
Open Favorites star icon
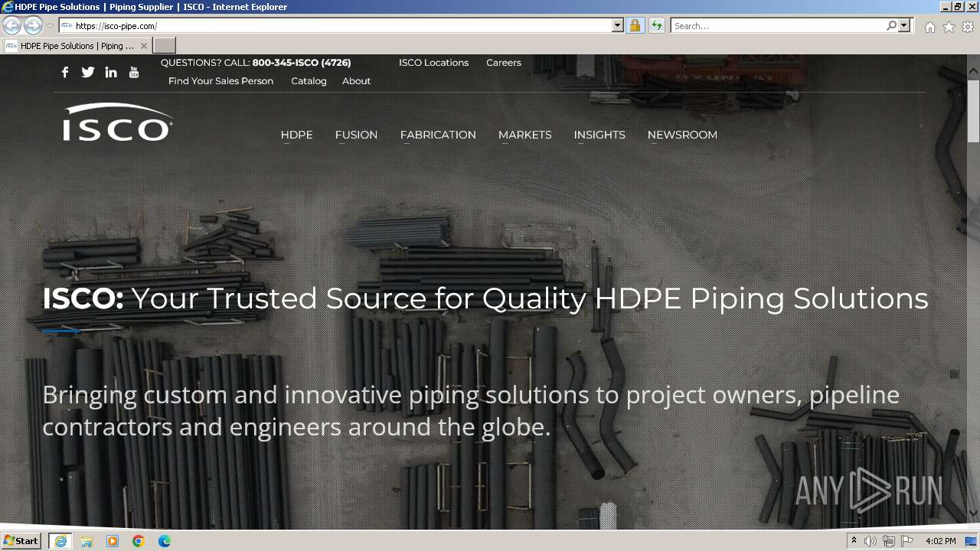(x=949, y=27)
